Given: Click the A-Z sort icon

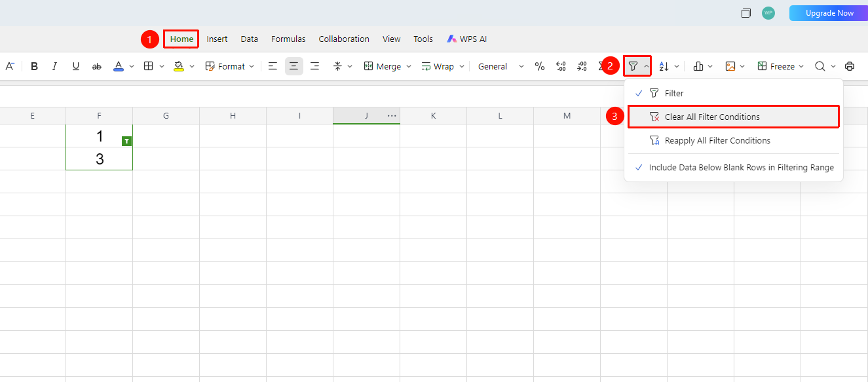Looking at the screenshot, I should click(664, 66).
